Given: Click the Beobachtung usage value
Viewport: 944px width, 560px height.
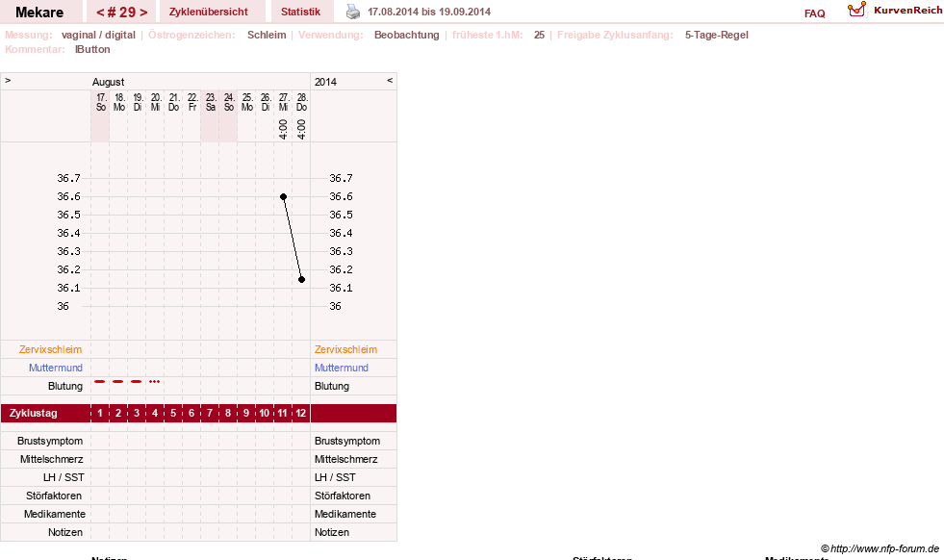Looking at the screenshot, I should pyautogui.click(x=407, y=35).
